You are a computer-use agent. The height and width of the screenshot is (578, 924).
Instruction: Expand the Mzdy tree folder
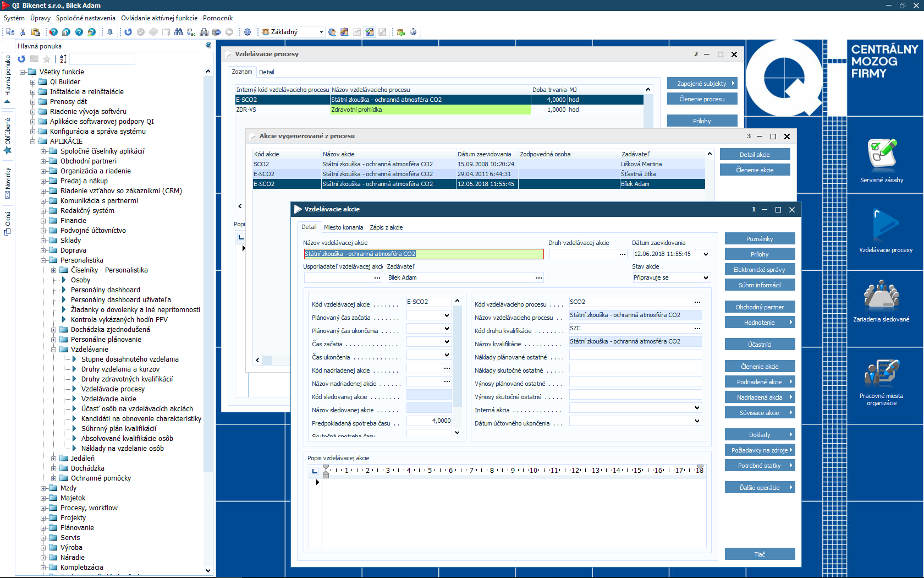pos(43,488)
